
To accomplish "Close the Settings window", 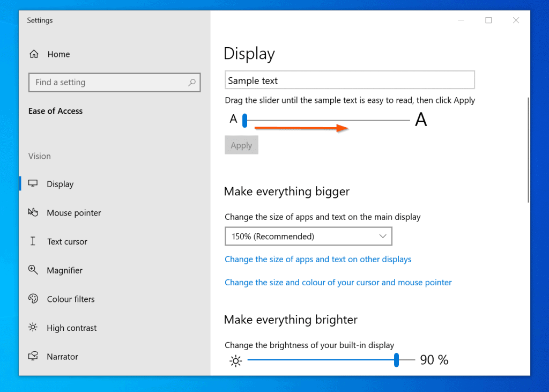I will (516, 20).
